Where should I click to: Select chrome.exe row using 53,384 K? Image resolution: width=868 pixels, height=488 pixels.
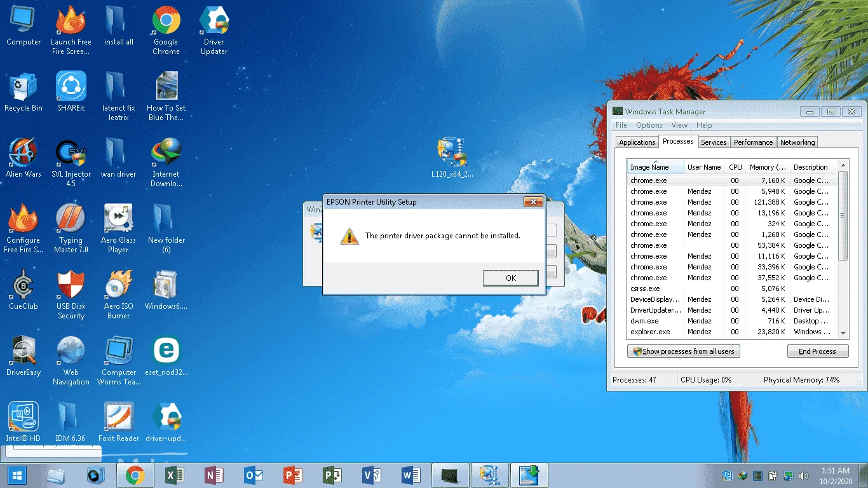coord(732,245)
